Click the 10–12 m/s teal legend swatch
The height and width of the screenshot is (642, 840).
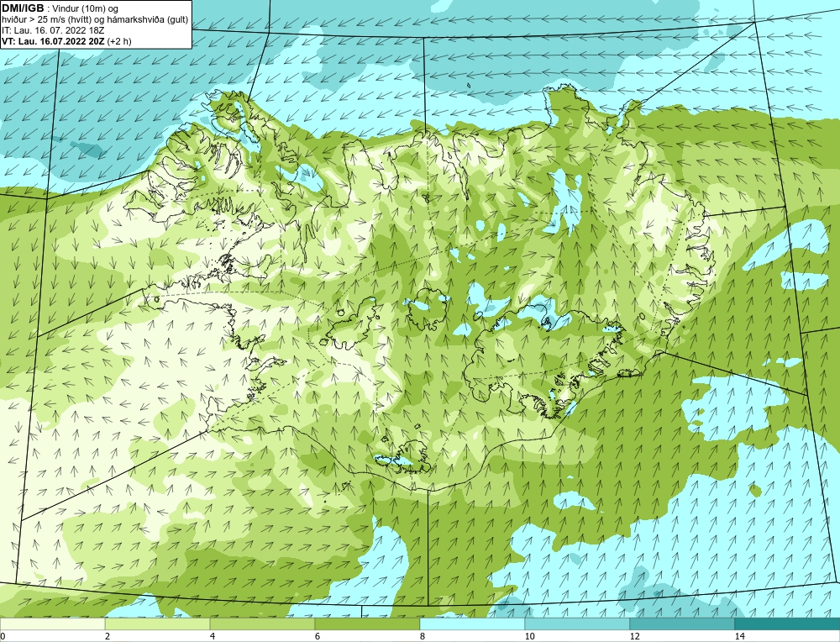click(x=578, y=624)
